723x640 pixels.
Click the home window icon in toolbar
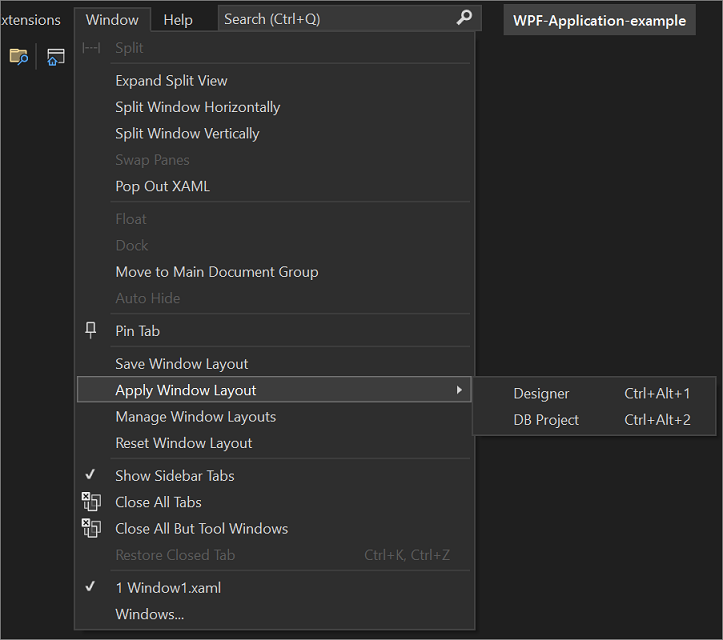coord(56,56)
